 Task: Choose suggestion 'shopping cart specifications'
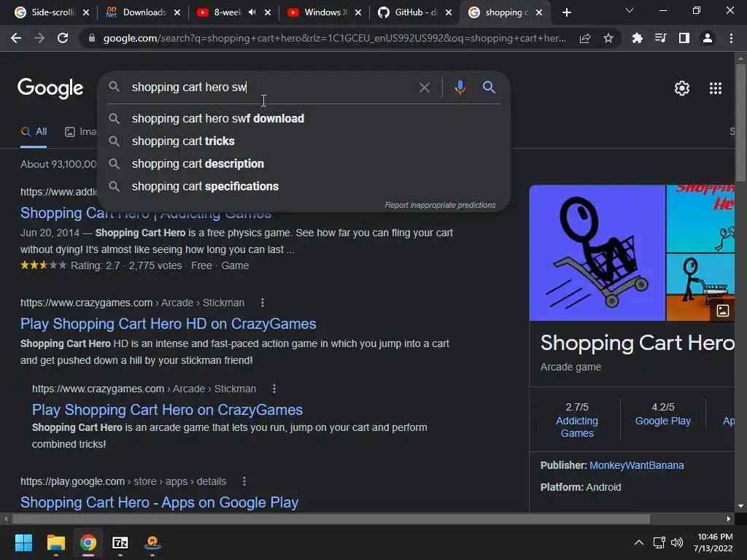click(x=303, y=186)
